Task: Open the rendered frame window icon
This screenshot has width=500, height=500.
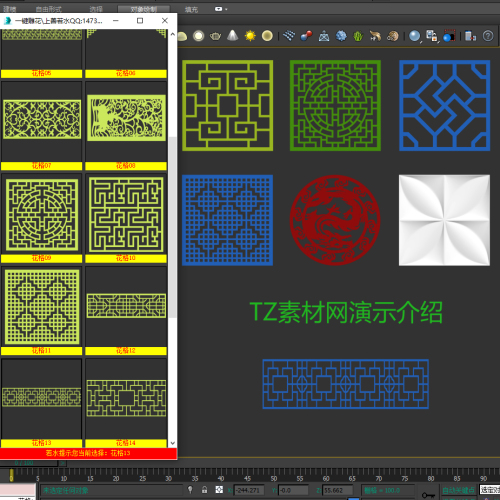Action: pyautogui.click(x=449, y=36)
